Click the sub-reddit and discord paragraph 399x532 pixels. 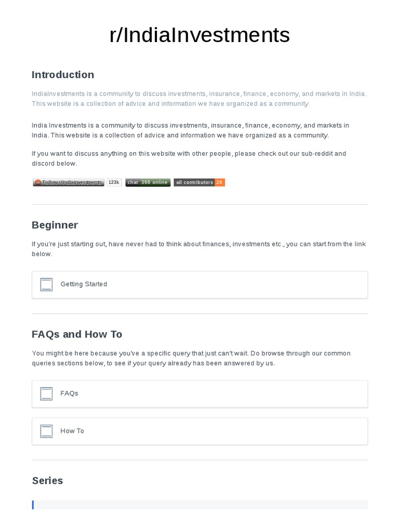189,158
